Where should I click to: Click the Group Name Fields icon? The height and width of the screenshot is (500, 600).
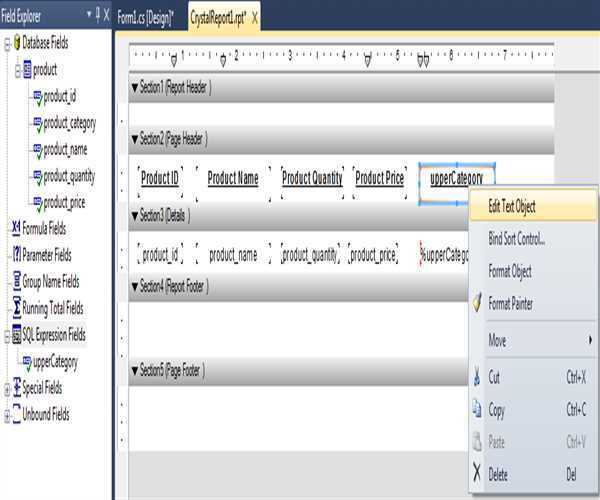tap(15, 281)
